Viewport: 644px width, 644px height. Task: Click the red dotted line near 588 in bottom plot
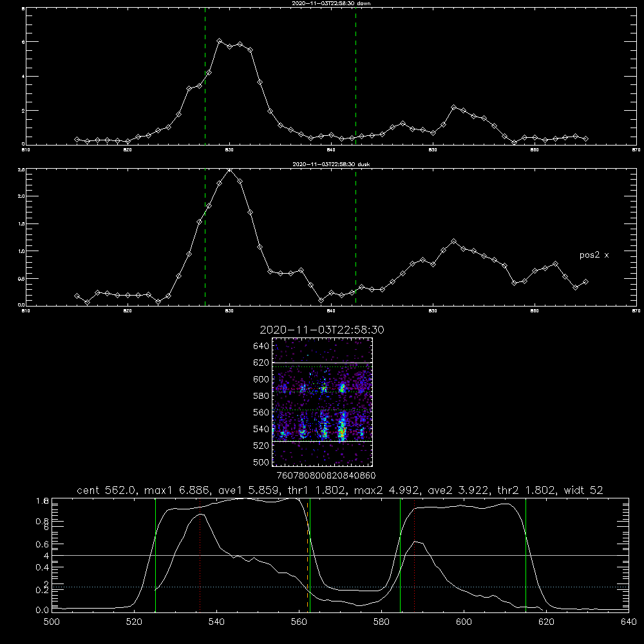tap(414, 554)
